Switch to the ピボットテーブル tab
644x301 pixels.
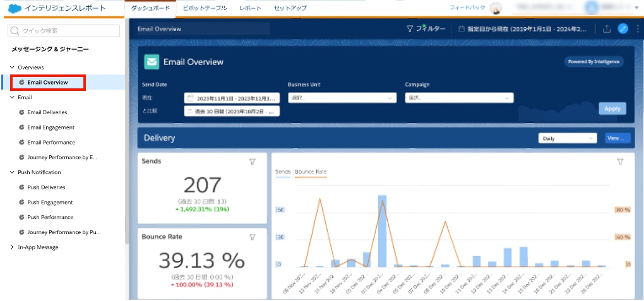click(205, 8)
